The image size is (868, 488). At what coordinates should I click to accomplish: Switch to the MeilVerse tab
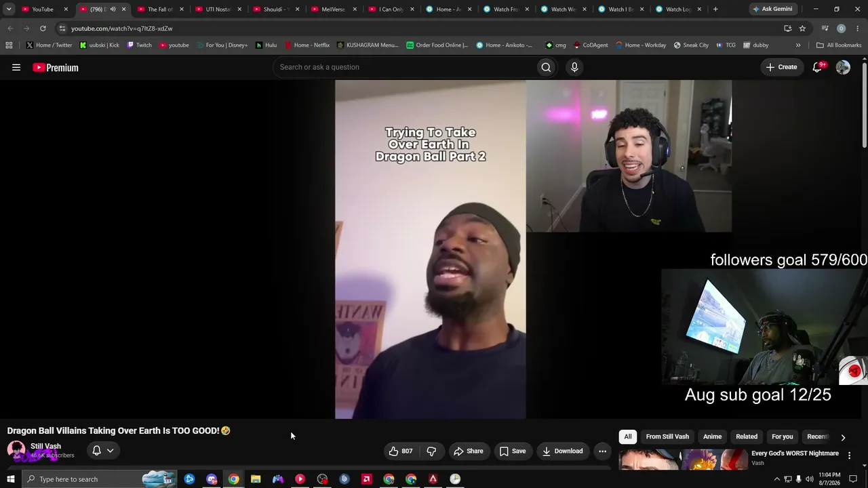coord(333,9)
